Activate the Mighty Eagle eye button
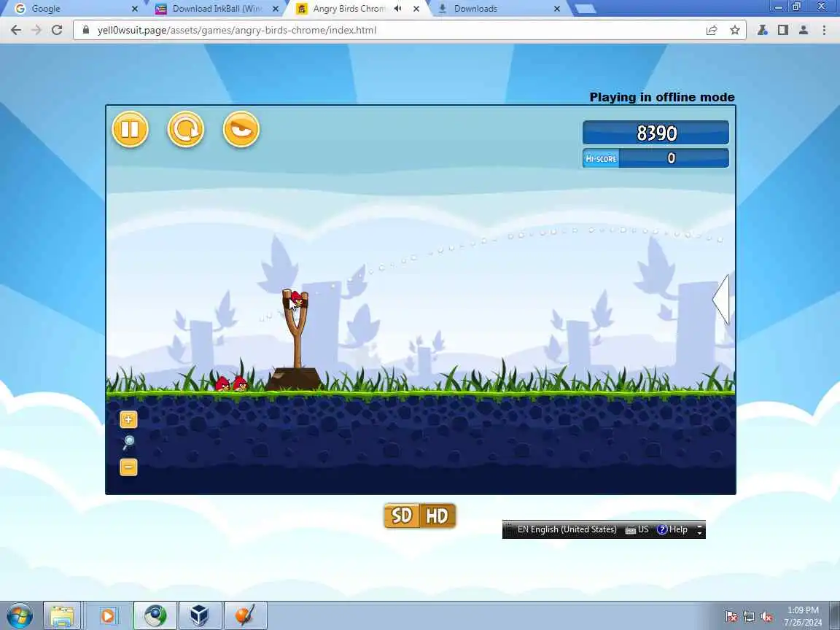Image resolution: width=840 pixels, height=630 pixels. click(x=241, y=129)
